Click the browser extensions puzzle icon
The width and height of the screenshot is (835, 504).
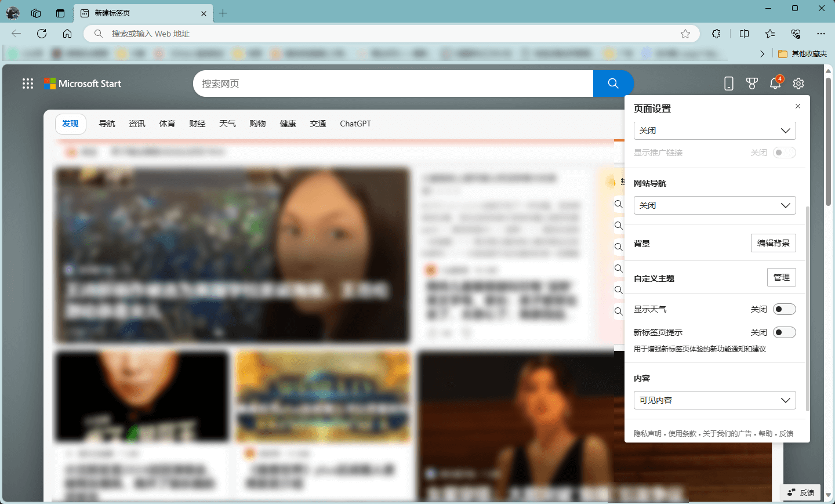[717, 34]
